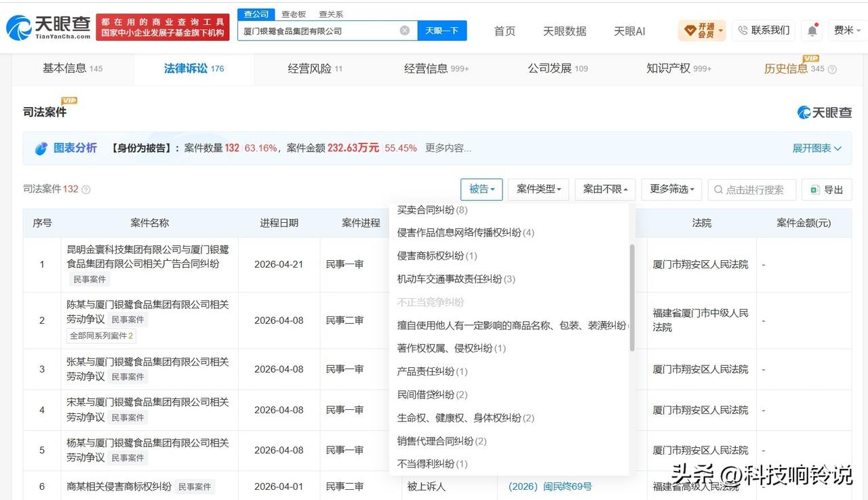The width and height of the screenshot is (868, 500).
Task: Click the 进程日期 column header
Action: (x=279, y=223)
